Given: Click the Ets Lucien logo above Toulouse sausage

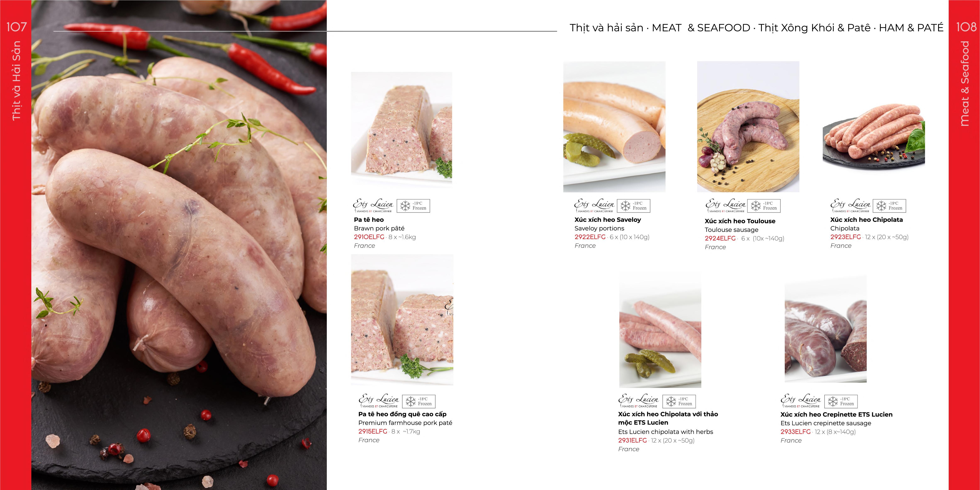Looking at the screenshot, I should [726, 206].
